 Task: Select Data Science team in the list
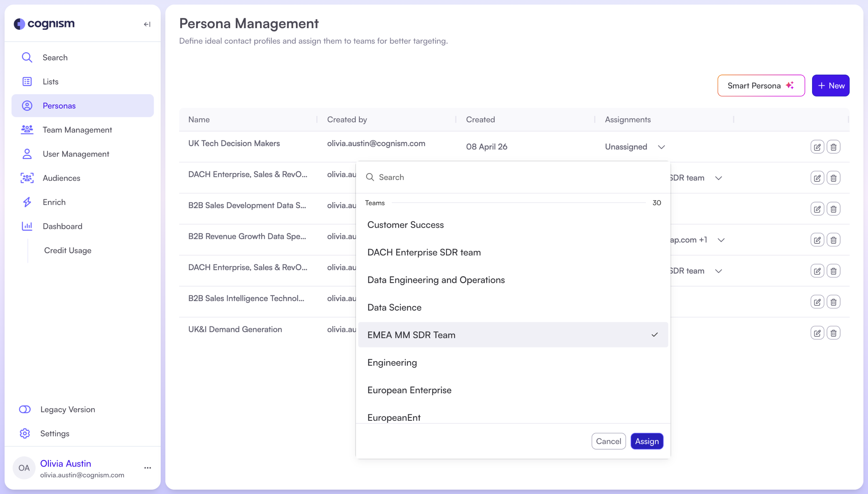tap(394, 308)
